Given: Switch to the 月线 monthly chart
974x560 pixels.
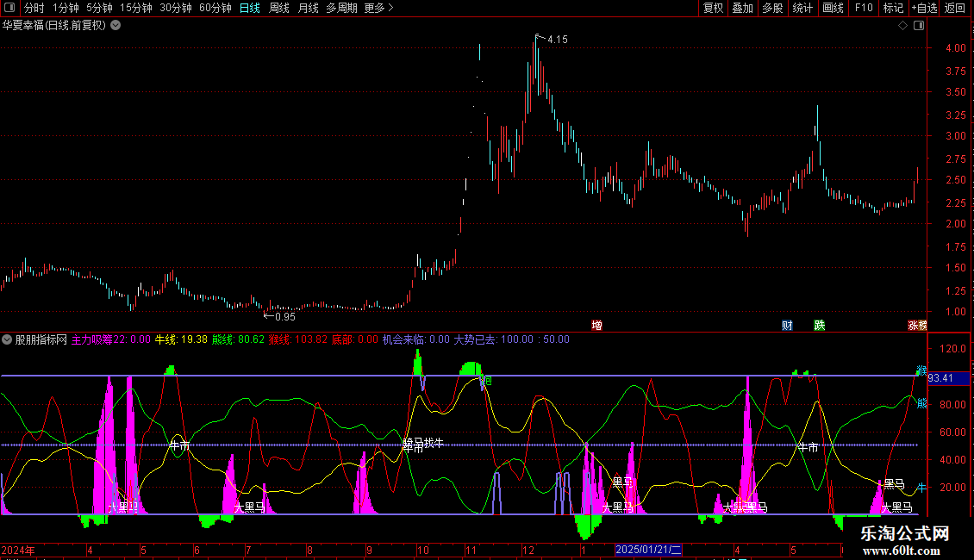Looking at the screenshot, I should click(x=308, y=8).
